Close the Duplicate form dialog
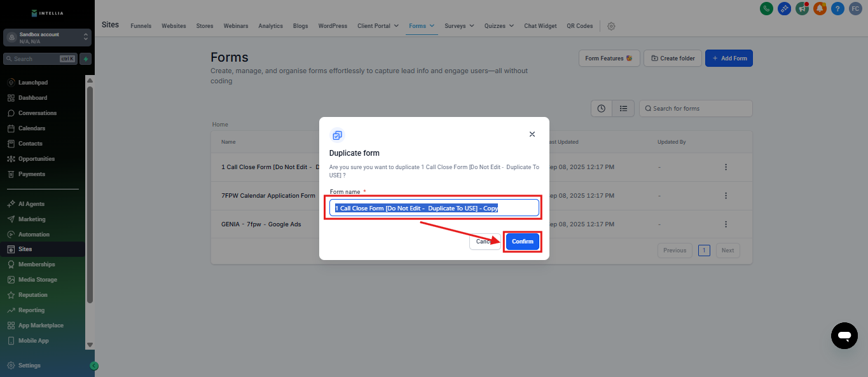Viewport: 868px width, 377px height. [532, 134]
